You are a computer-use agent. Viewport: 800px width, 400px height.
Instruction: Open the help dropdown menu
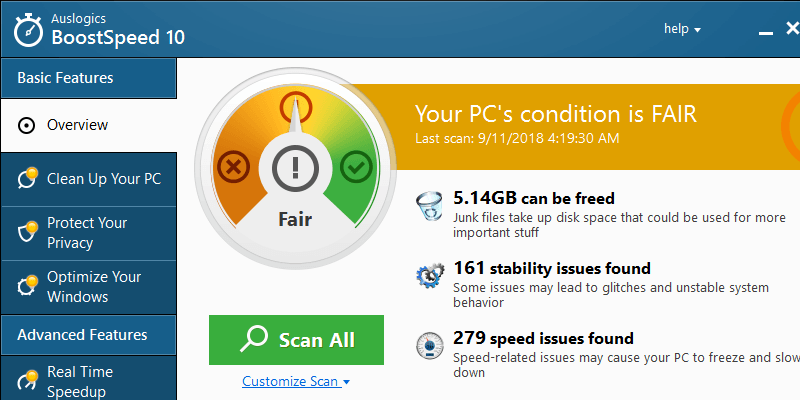(x=682, y=29)
